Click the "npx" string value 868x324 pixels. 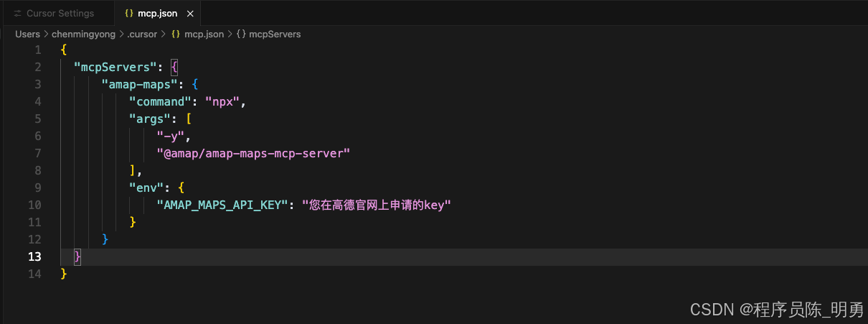click(x=222, y=101)
